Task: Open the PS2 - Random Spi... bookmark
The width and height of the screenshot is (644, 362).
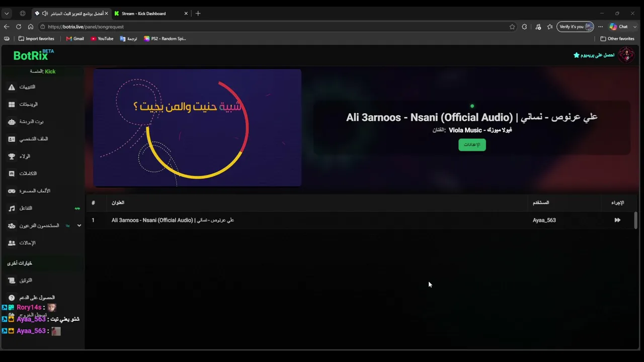Action: pos(165,39)
